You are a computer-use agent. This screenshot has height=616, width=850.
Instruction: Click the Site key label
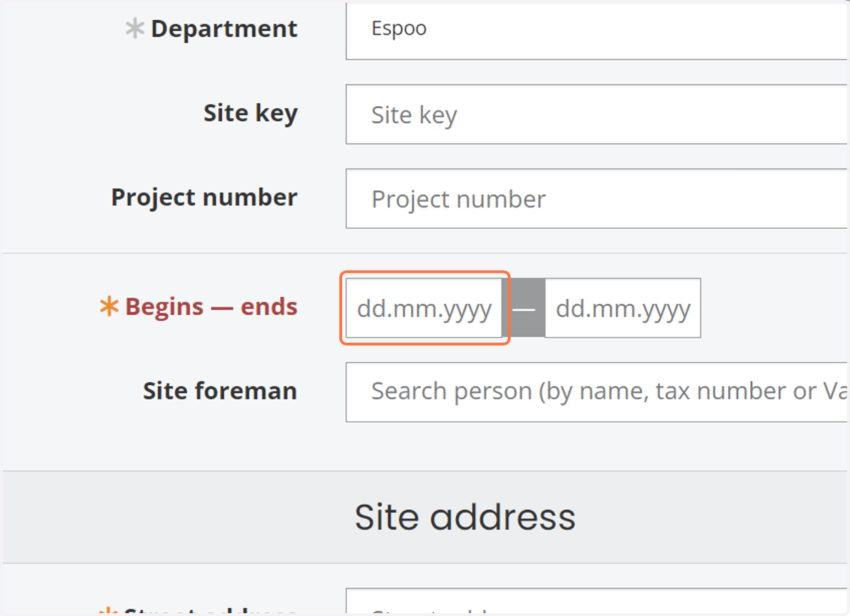click(x=251, y=113)
